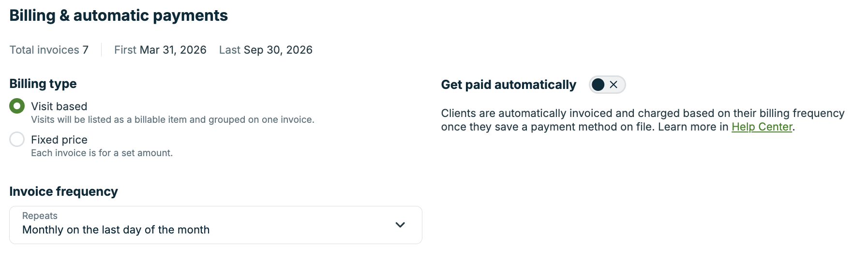868x262 pixels.
Task: Click the 'Visit based' option label
Action: [59, 106]
